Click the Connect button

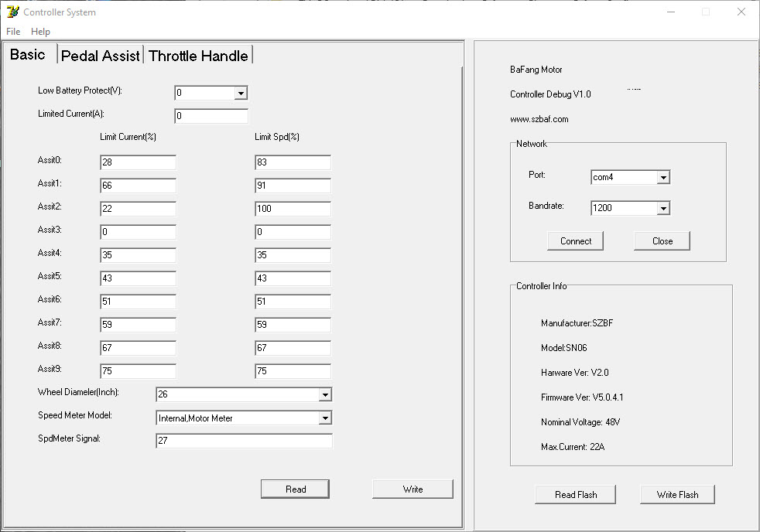click(575, 241)
